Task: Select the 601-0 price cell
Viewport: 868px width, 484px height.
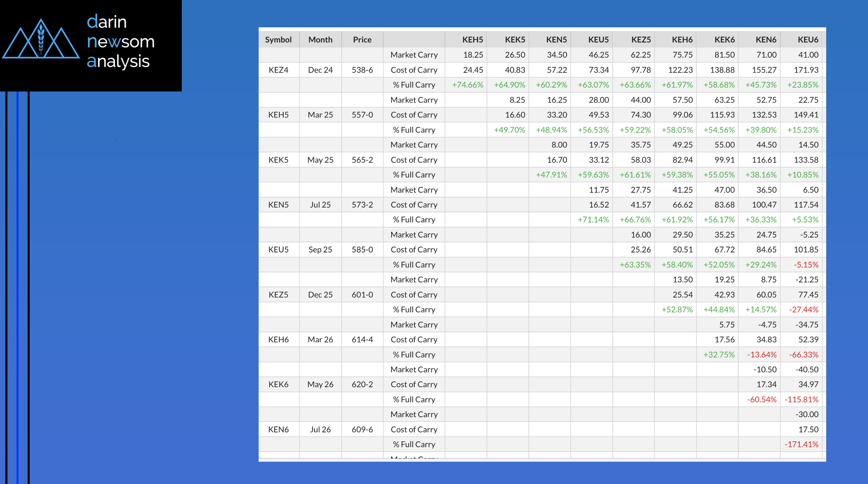Action: coord(362,295)
